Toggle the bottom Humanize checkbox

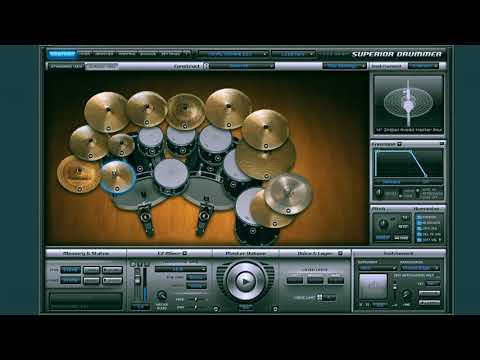coord(419,239)
